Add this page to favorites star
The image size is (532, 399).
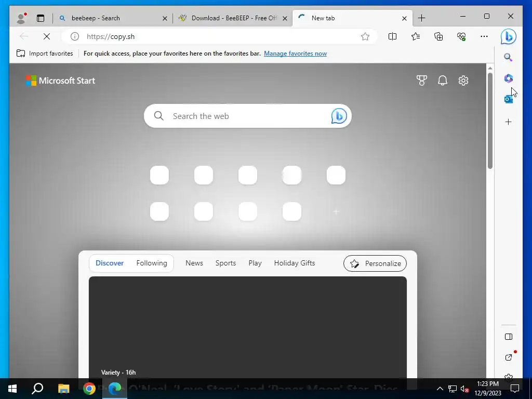[x=365, y=36]
